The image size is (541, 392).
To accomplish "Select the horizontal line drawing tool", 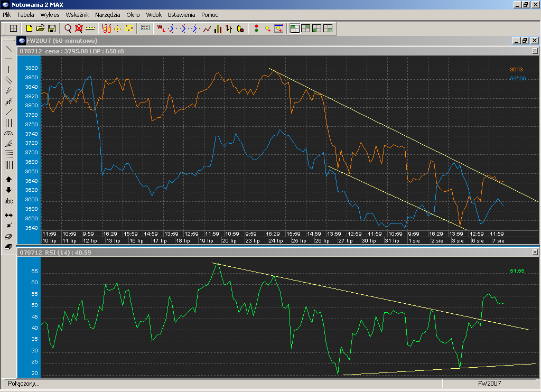I will 8,59.
